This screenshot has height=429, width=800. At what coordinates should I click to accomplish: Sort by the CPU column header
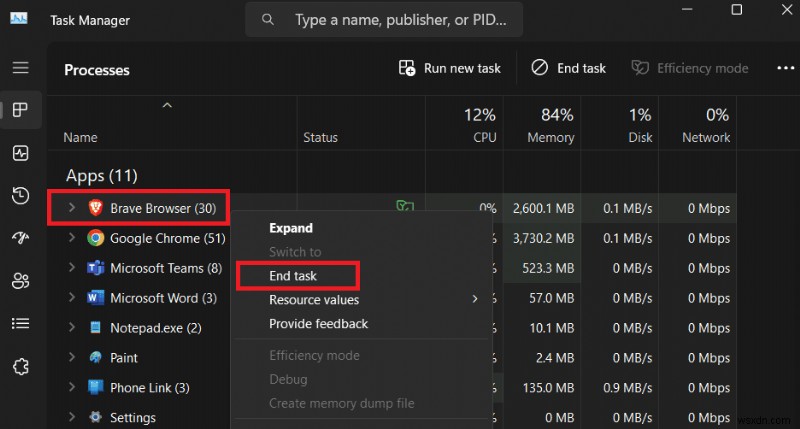pyautogui.click(x=484, y=138)
